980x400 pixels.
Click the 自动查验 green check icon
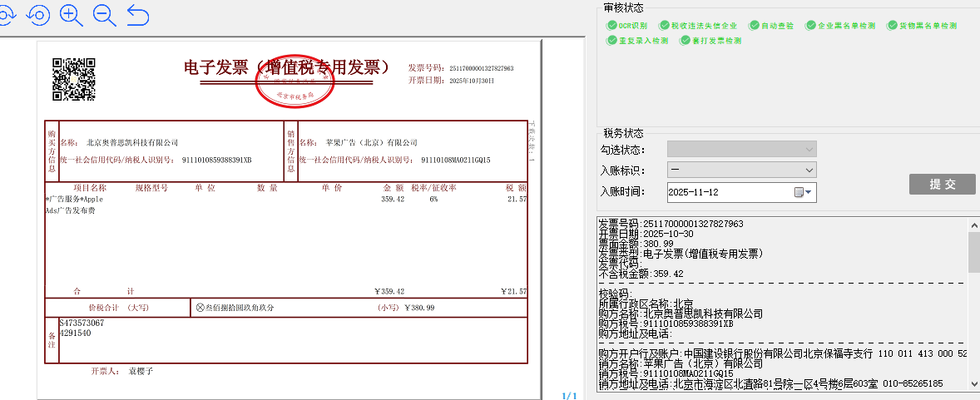(754, 26)
